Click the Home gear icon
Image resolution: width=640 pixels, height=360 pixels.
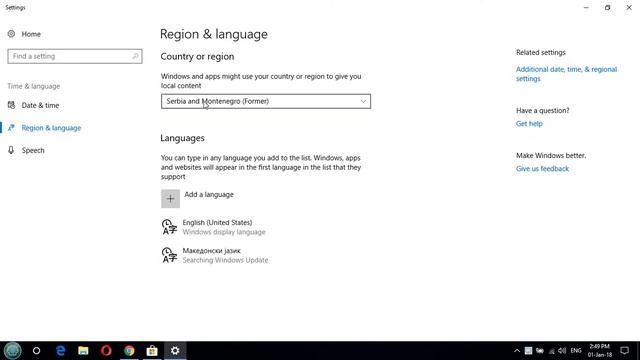pos(11,34)
